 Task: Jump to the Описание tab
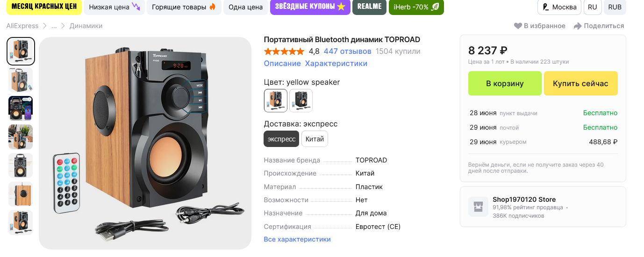point(282,64)
